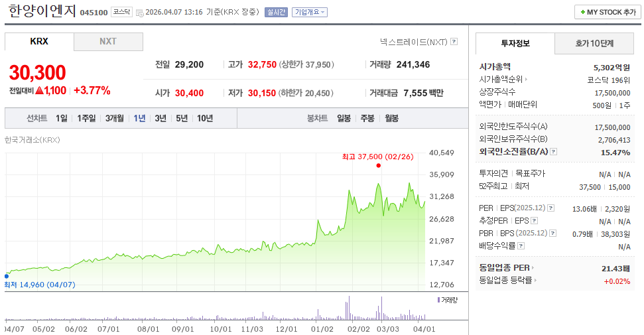Click the help icon next to PER EPS(2025.12)
Screen dimensions: 644x335
tap(550, 208)
